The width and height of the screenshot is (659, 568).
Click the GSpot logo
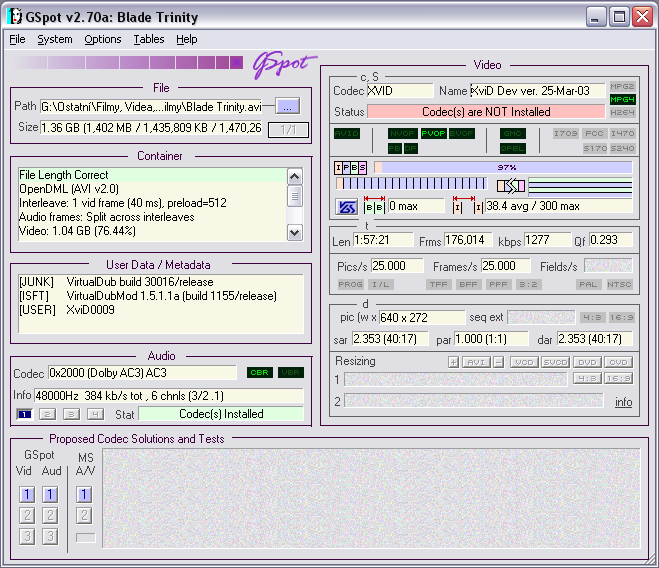click(285, 64)
